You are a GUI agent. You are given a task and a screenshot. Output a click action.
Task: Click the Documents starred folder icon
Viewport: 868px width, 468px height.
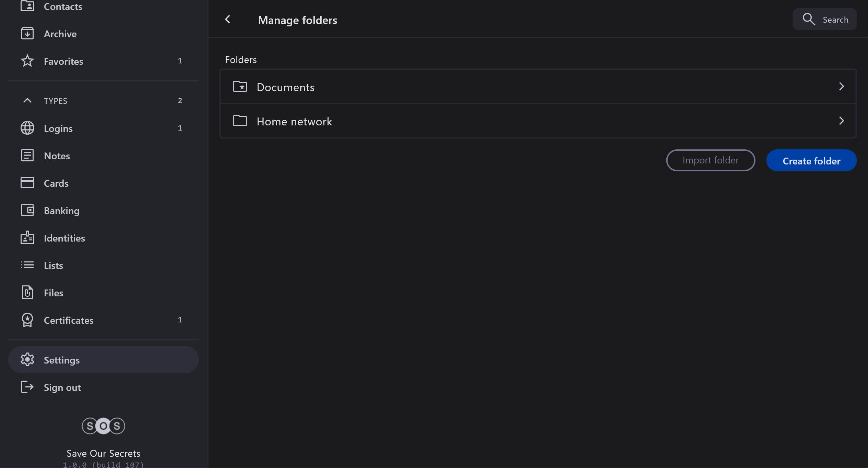[240, 87]
